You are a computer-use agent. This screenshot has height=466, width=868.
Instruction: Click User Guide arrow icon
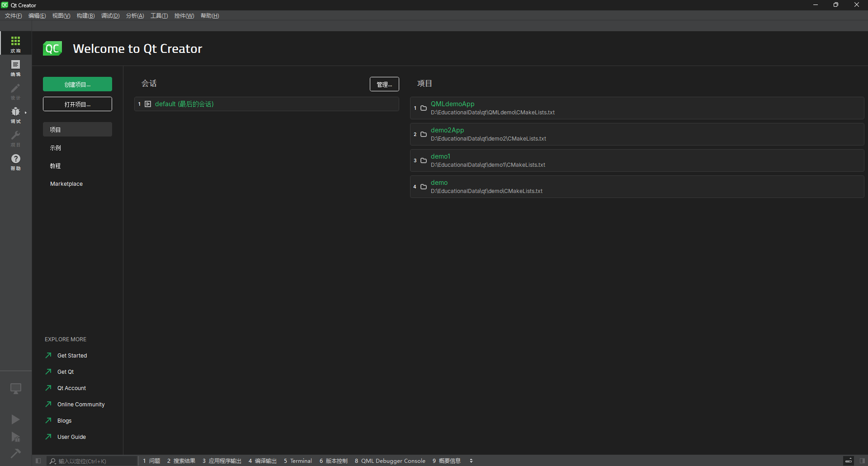point(48,437)
